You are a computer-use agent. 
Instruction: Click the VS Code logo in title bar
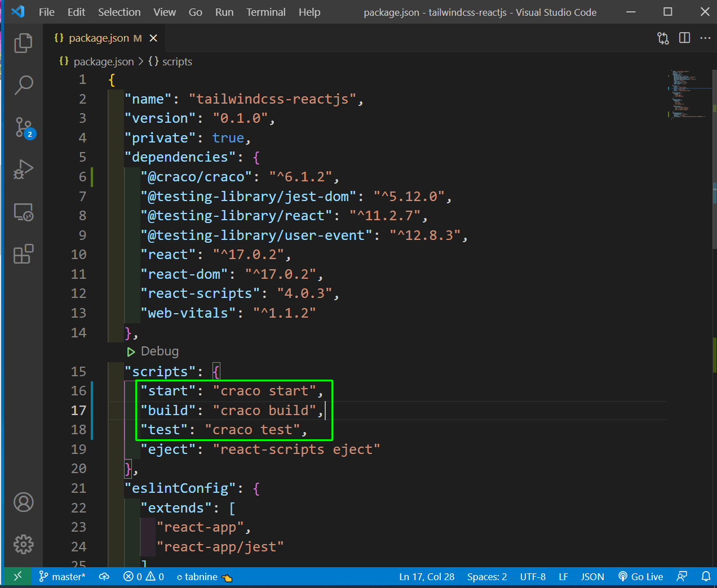click(18, 12)
